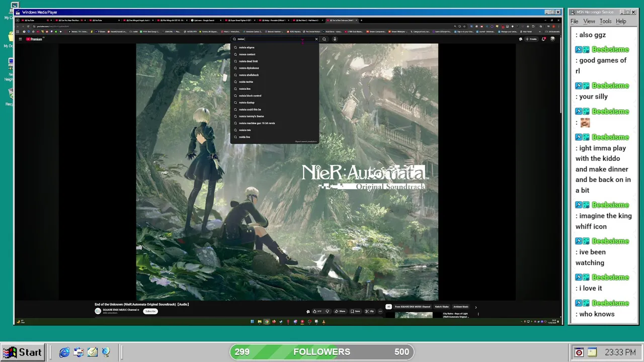Choose suggestion 'noisia mix'

tap(274, 130)
